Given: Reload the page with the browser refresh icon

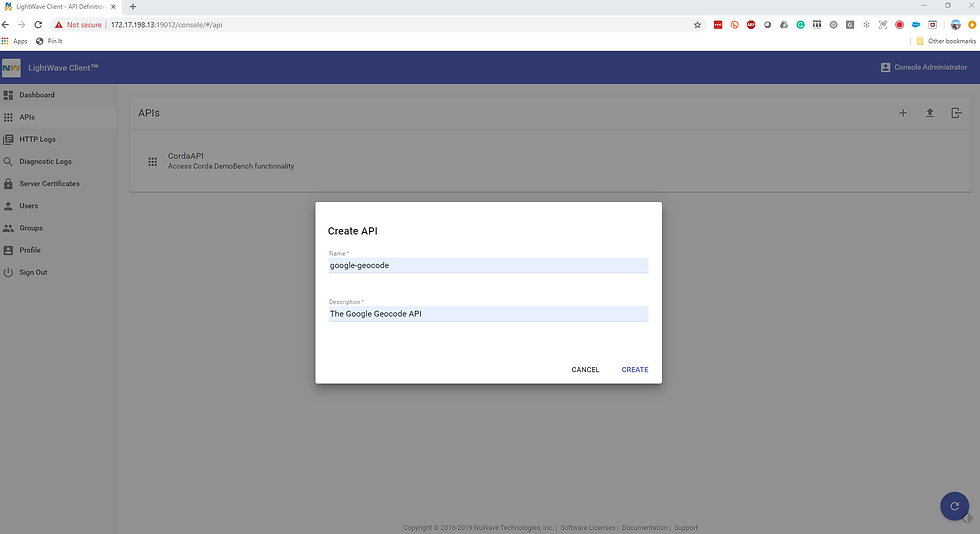Looking at the screenshot, I should pyautogui.click(x=38, y=25).
